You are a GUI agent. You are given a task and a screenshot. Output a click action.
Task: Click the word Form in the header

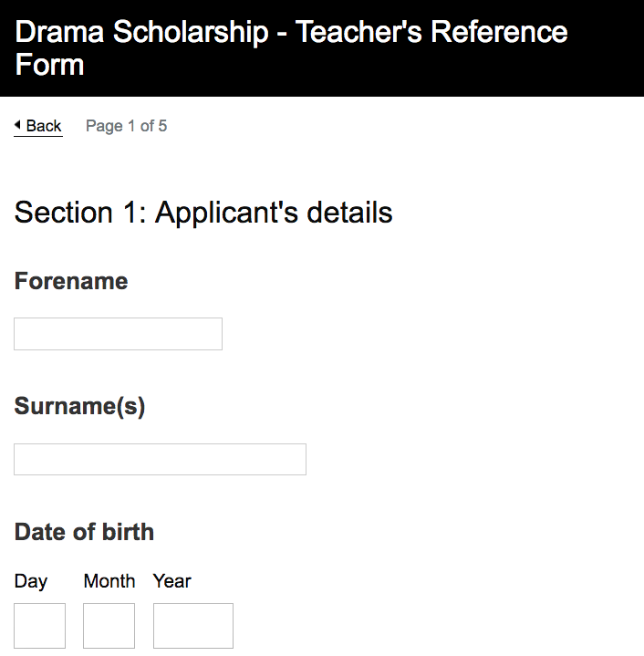pos(49,65)
